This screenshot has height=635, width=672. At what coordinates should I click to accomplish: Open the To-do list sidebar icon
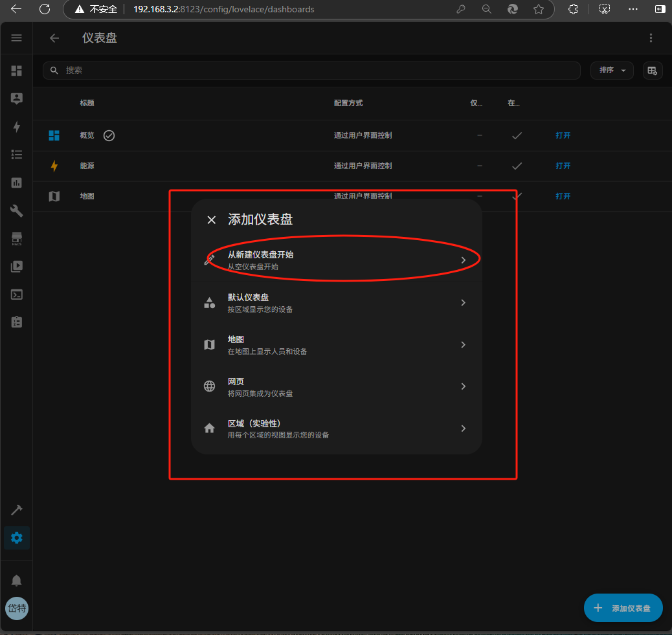coord(17,155)
